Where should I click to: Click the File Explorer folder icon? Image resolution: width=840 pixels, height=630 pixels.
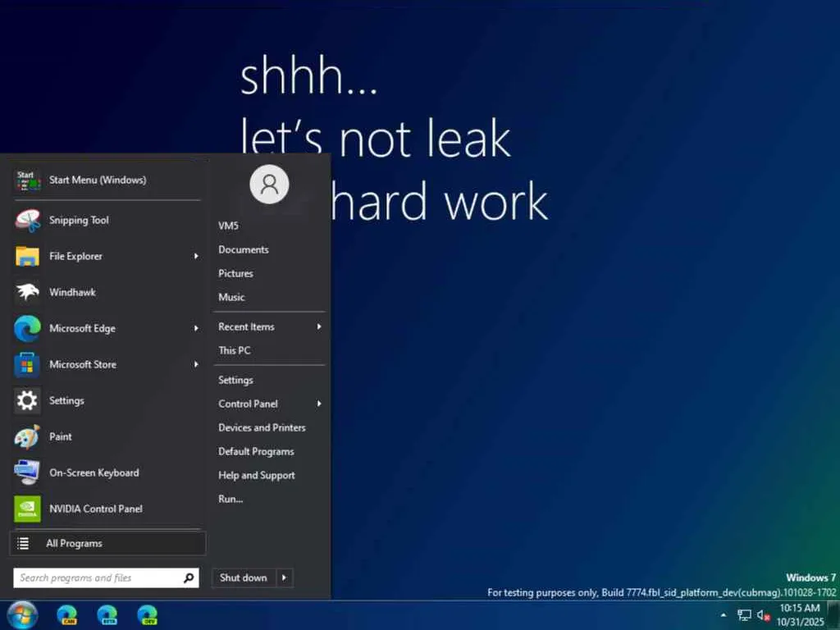pos(27,256)
